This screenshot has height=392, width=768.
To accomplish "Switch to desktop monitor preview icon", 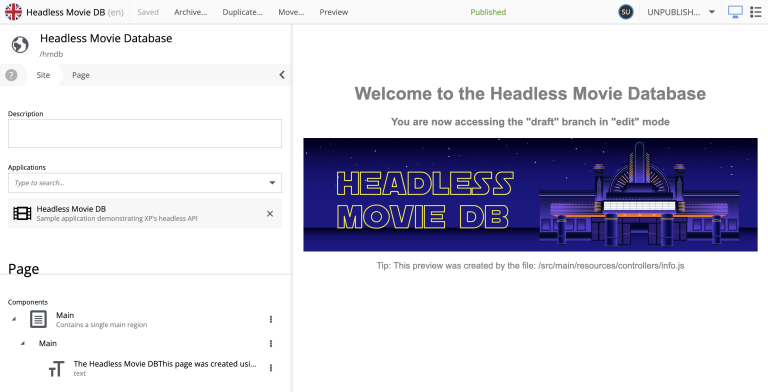I will [735, 12].
